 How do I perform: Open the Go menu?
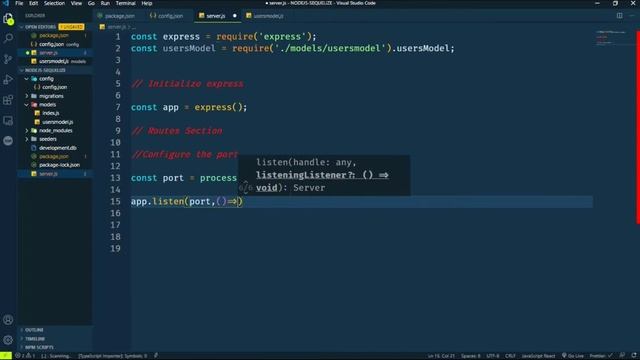tap(91, 3)
